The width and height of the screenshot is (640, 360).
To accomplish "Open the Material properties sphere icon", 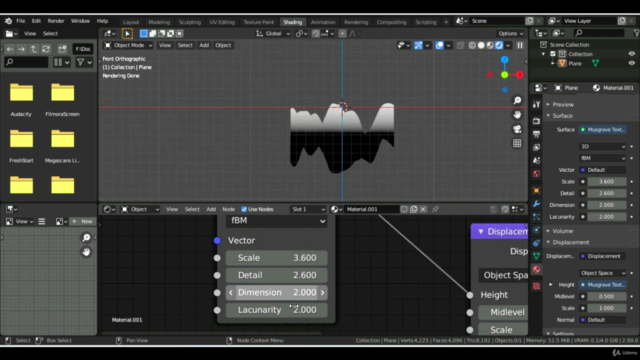I will pyautogui.click(x=536, y=269).
